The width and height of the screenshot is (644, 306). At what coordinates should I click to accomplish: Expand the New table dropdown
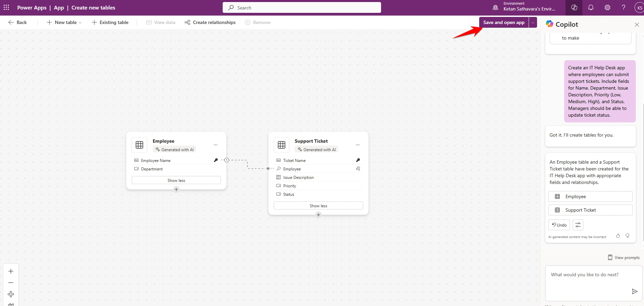[x=64, y=22]
